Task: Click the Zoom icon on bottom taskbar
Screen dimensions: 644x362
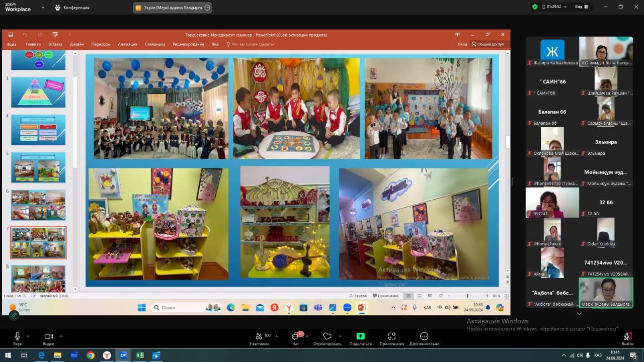Action: coord(123,355)
